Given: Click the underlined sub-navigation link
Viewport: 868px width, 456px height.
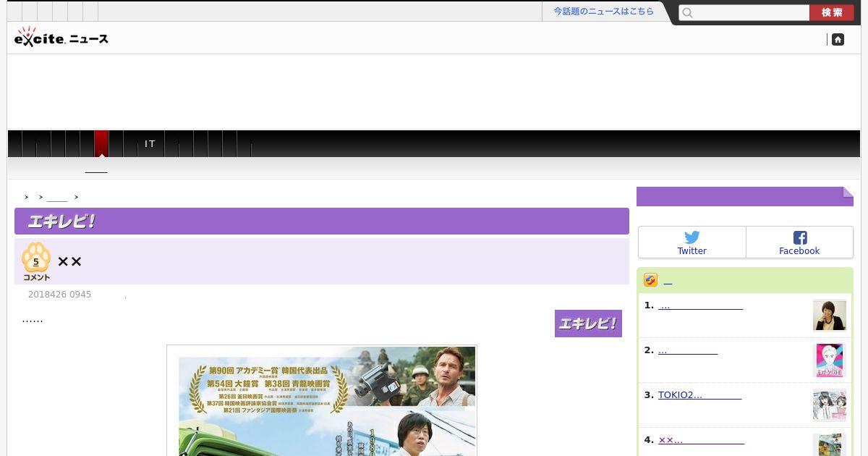Looking at the screenshot, I should click(x=96, y=169).
